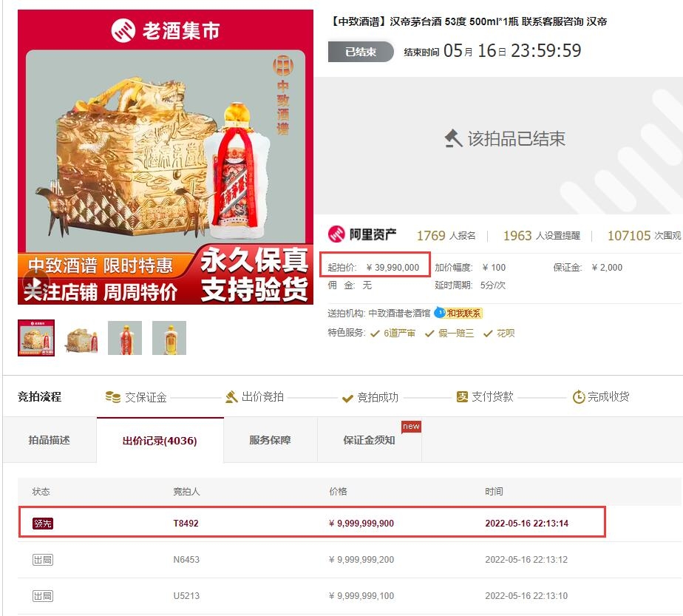Screen dimensions: 683x616
Task: Click the 花呗 service checkmark
Action: [x=488, y=334]
